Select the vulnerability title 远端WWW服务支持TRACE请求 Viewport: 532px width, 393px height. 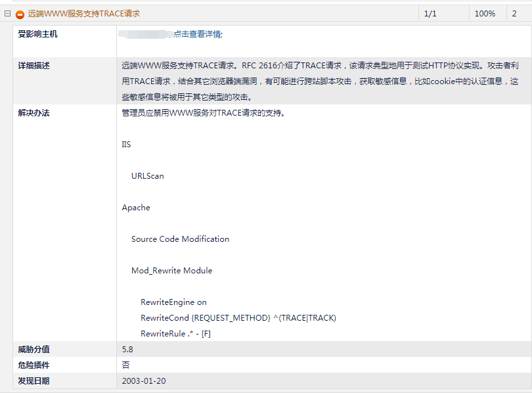(x=85, y=12)
